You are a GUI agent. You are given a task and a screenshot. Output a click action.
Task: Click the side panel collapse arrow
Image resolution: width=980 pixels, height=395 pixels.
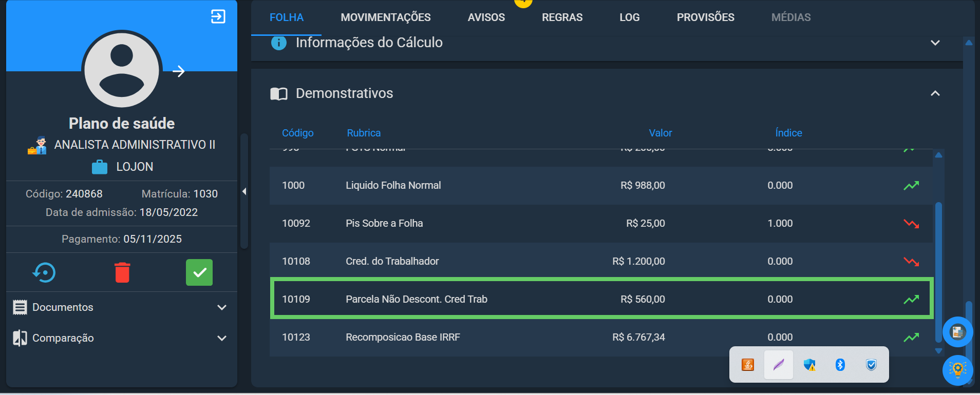pyautogui.click(x=244, y=191)
